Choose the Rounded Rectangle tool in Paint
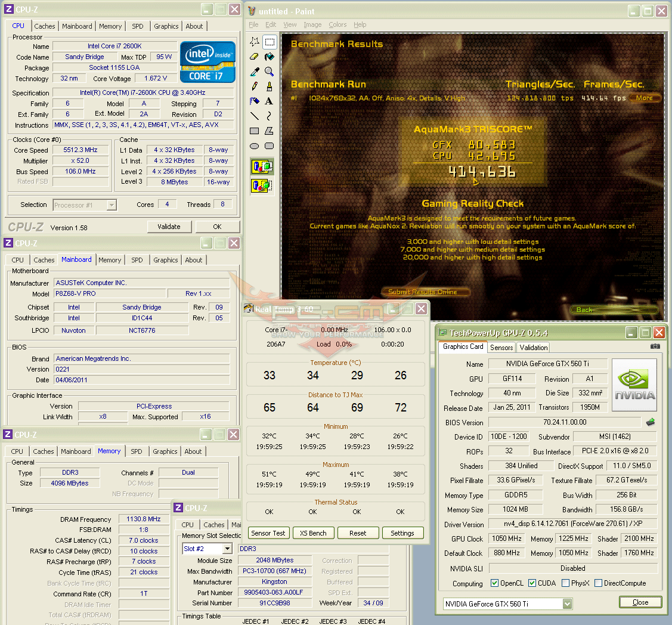Screen dimensions: 672x625 click(270, 146)
